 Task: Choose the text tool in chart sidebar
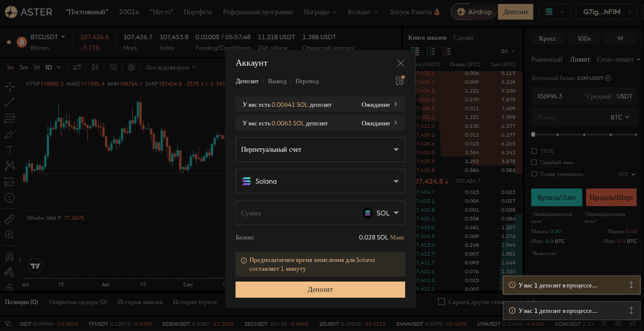[9, 150]
